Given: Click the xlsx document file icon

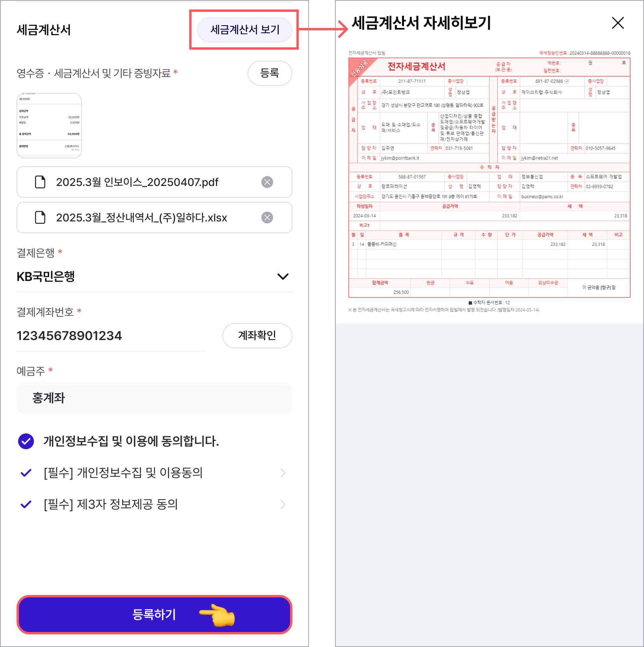Looking at the screenshot, I should 40,218.
